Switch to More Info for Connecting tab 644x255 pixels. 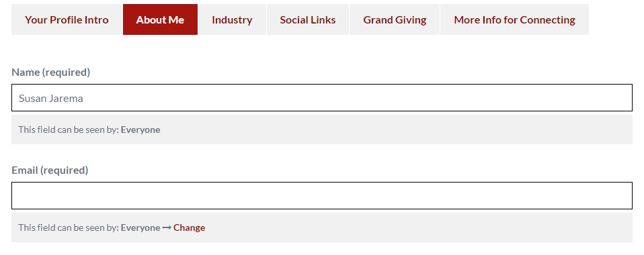click(515, 19)
